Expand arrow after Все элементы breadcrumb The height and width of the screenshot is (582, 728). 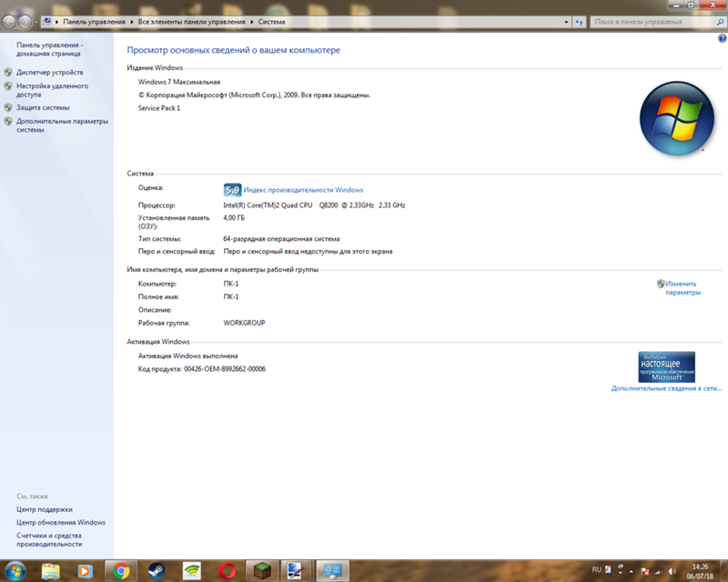point(252,22)
